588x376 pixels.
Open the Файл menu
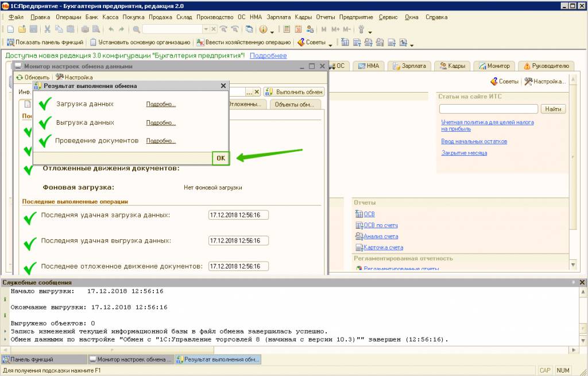pyautogui.click(x=16, y=17)
